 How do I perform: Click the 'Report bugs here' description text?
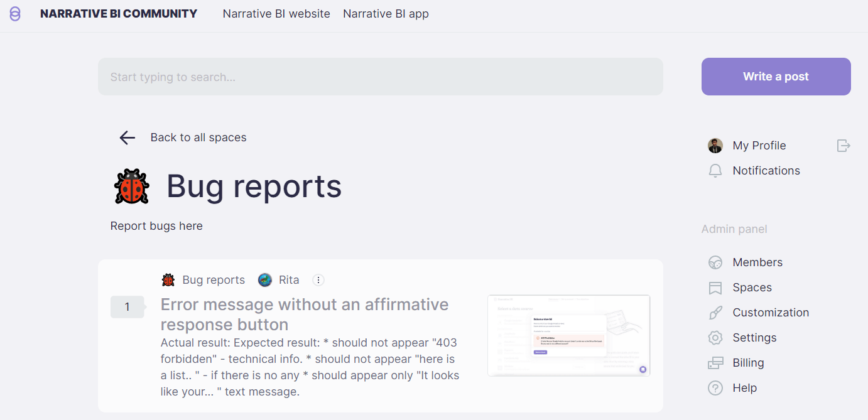click(x=156, y=226)
